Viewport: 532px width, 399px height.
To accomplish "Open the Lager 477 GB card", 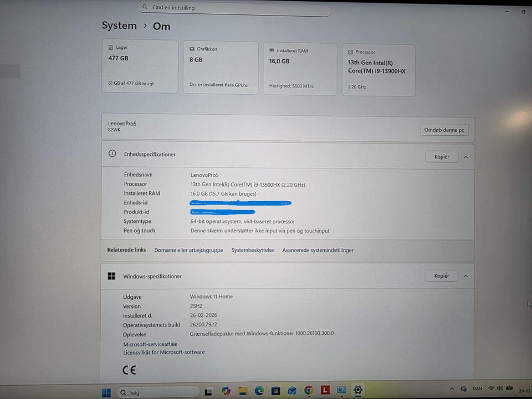I will [x=140, y=66].
